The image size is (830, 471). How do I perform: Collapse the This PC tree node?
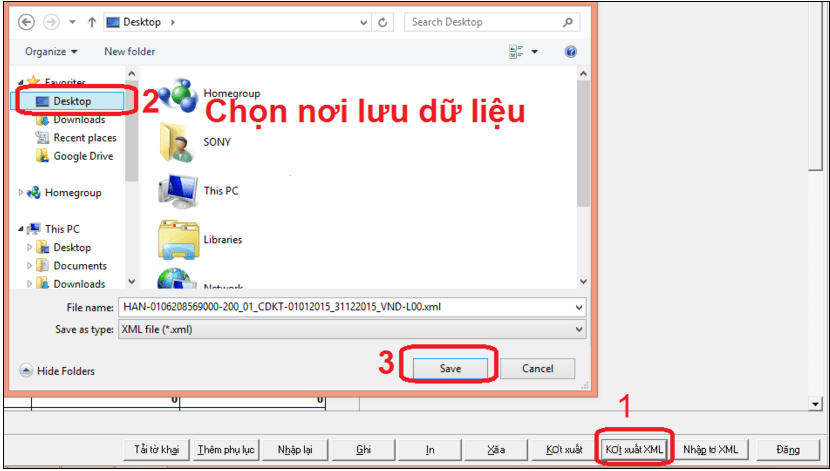pos(21,229)
